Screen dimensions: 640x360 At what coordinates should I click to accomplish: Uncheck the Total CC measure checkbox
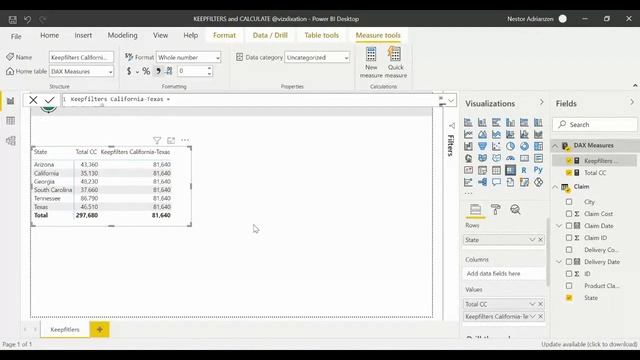(569, 173)
